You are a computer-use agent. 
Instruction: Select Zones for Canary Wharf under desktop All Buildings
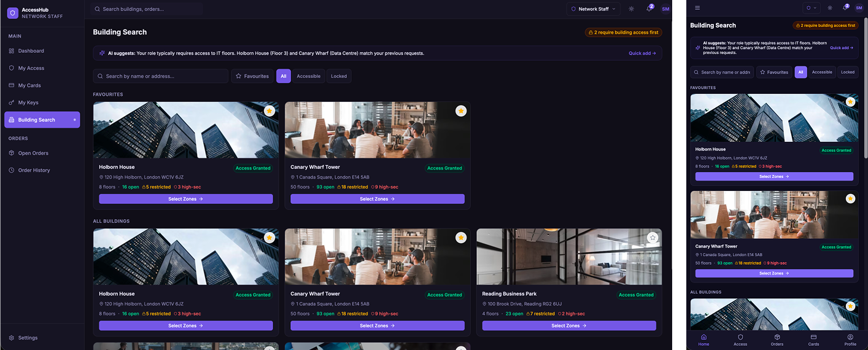pos(378,325)
